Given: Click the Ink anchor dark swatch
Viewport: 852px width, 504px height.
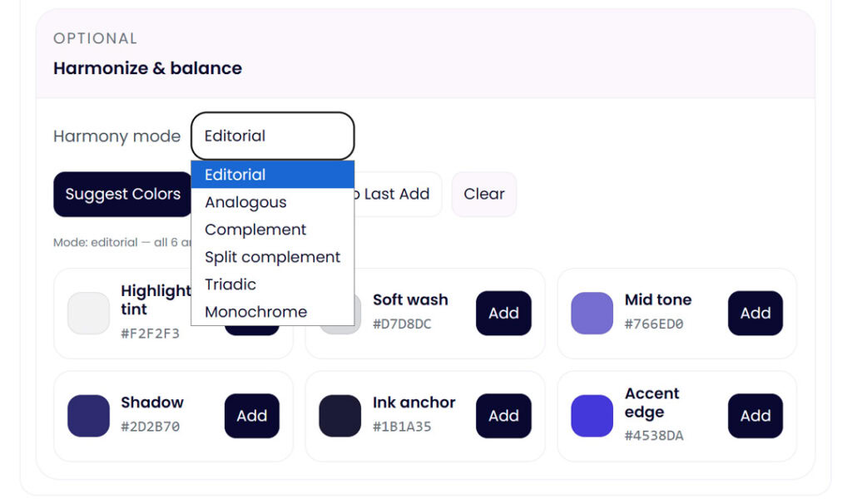Looking at the screenshot, I should [340, 416].
